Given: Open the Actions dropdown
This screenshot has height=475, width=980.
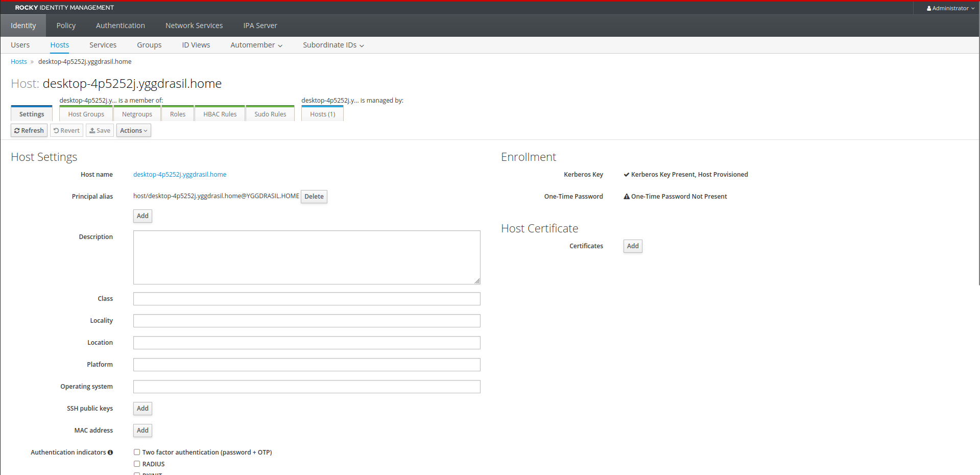Looking at the screenshot, I should 134,131.
